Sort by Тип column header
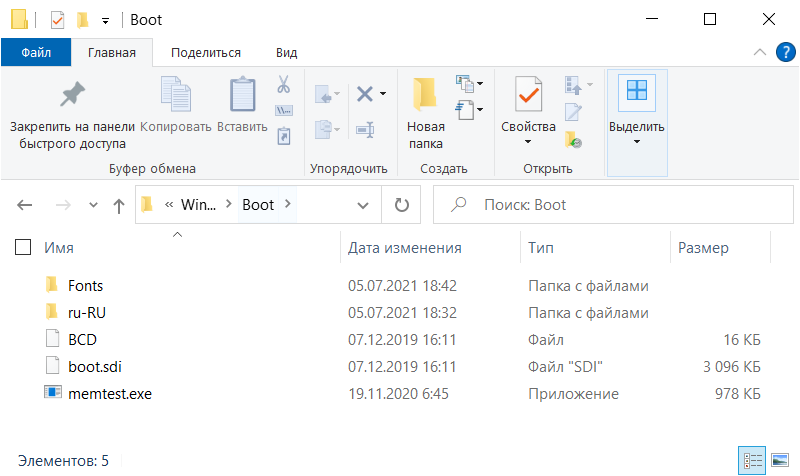 tap(540, 248)
